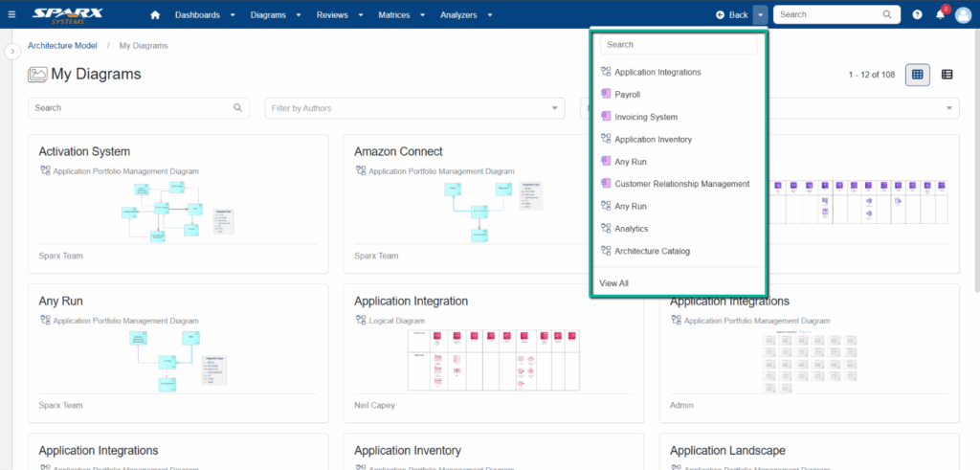Open the Activation System card title
Image resolution: width=980 pixels, height=470 pixels.
click(84, 151)
